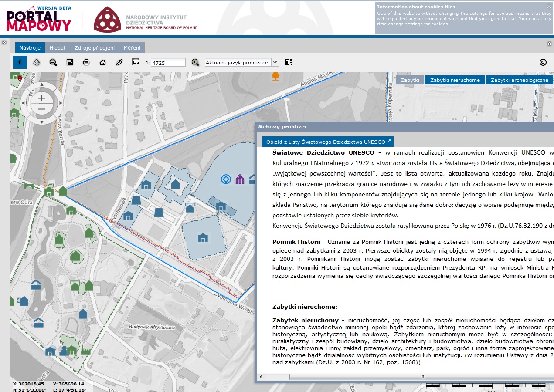Click the map scale input field
Image resolution: width=554 pixels, height=392 pixels.
pyautogui.click(x=168, y=63)
